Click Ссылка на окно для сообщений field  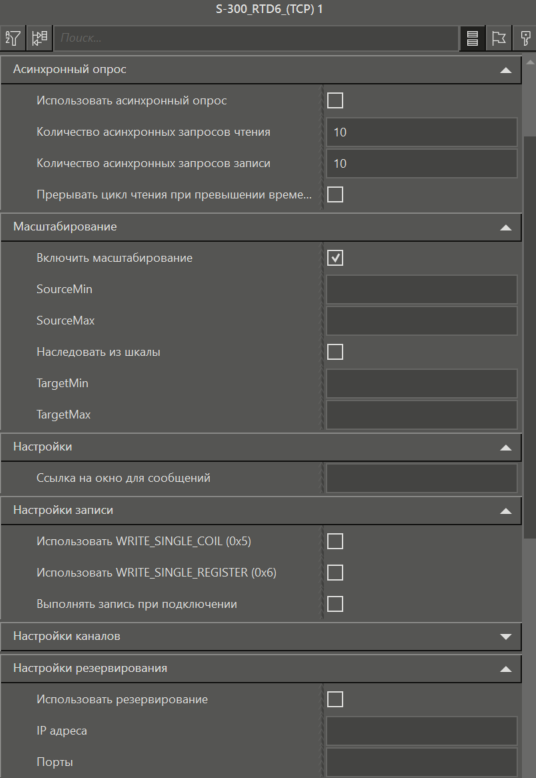422,478
